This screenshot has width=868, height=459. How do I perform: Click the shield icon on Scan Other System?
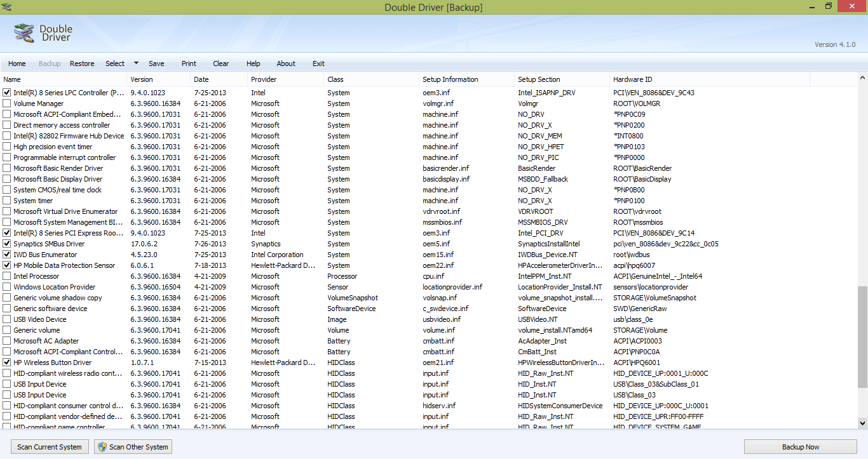click(102, 447)
